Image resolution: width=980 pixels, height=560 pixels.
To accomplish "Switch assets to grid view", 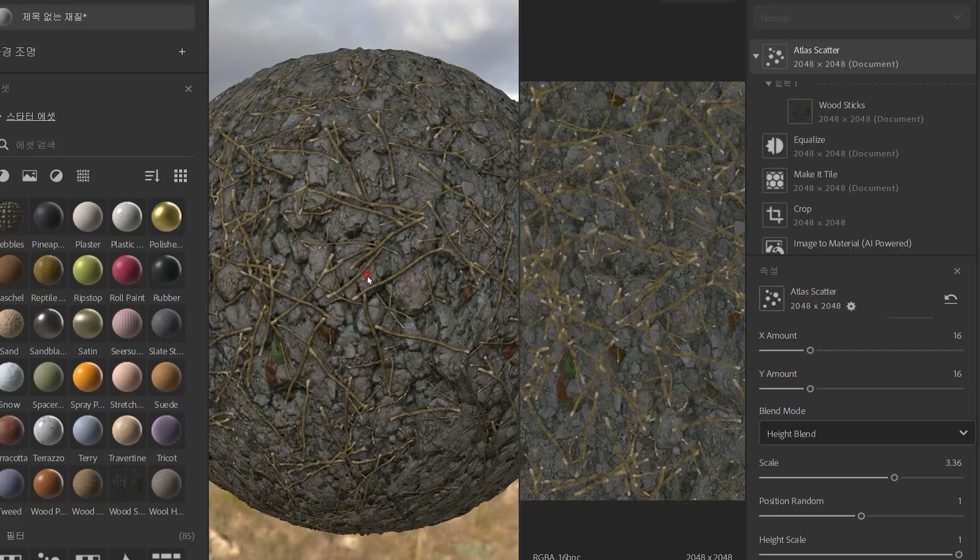I will [180, 176].
